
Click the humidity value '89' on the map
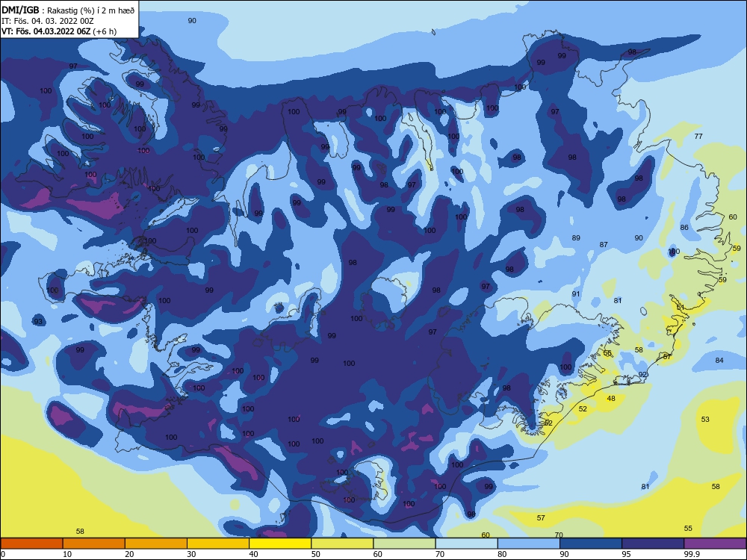576,238
